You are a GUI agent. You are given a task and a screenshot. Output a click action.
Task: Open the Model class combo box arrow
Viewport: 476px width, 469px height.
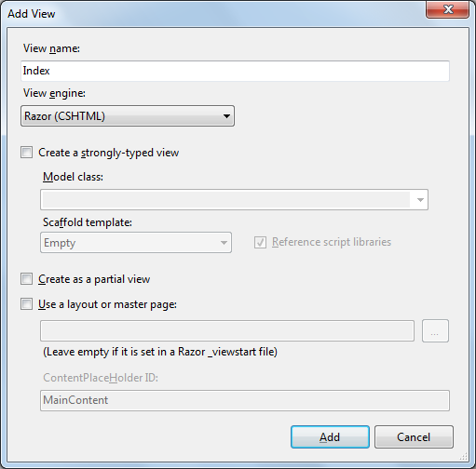(420, 199)
